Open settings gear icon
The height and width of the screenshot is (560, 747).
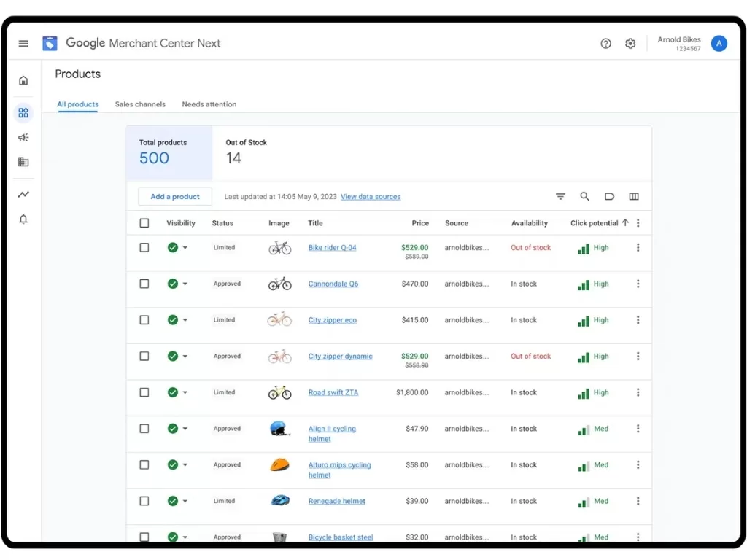pos(630,44)
